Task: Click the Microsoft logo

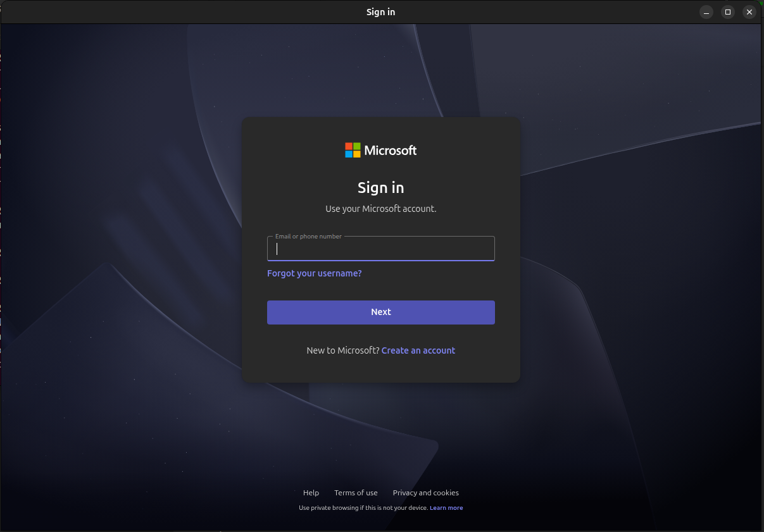Action: pyautogui.click(x=380, y=150)
